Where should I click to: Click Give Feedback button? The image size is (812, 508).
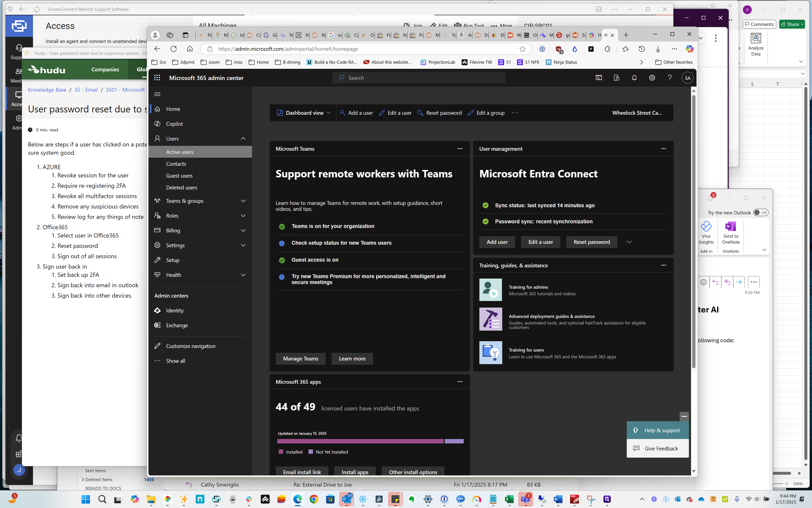657,449
